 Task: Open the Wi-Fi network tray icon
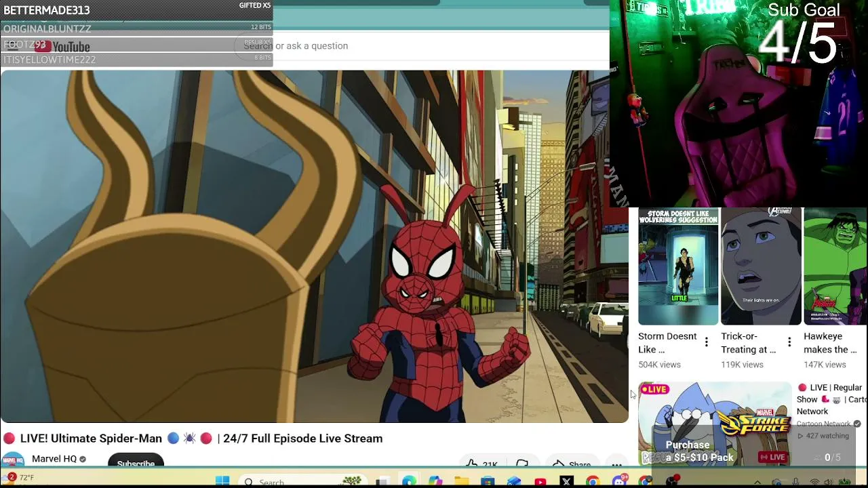tap(814, 483)
